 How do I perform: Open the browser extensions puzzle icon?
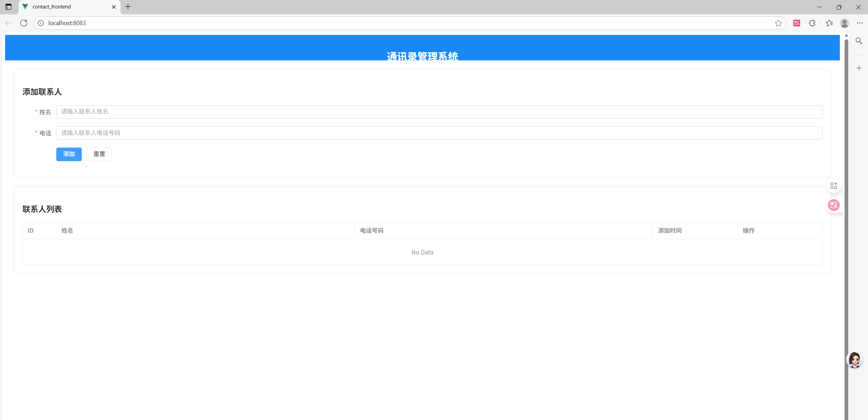(812, 23)
